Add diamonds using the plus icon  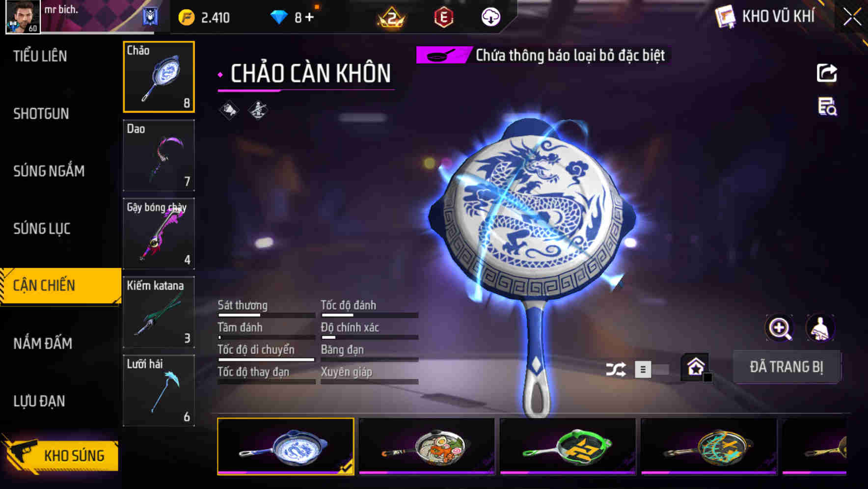pyautogui.click(x=309, y=17)
